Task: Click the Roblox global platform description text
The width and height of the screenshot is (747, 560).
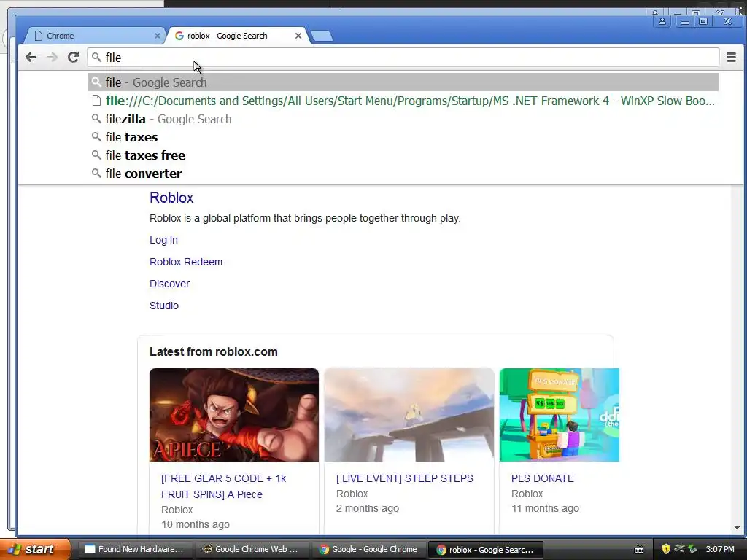Action: tap(305, 218)
